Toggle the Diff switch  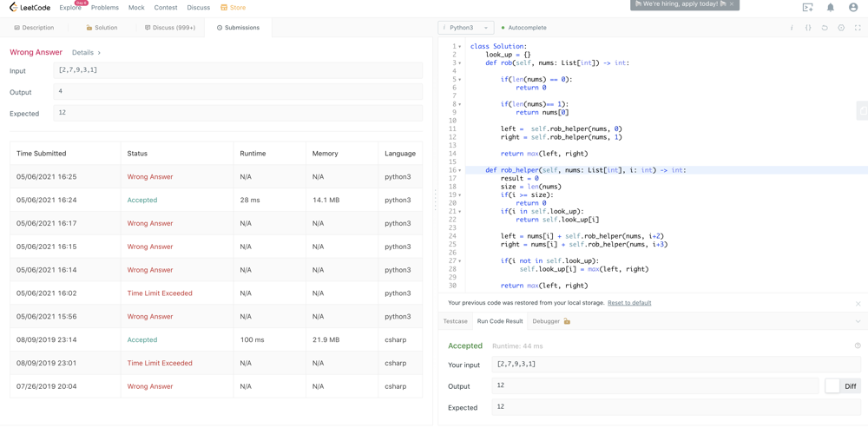[x=843, y=386]
